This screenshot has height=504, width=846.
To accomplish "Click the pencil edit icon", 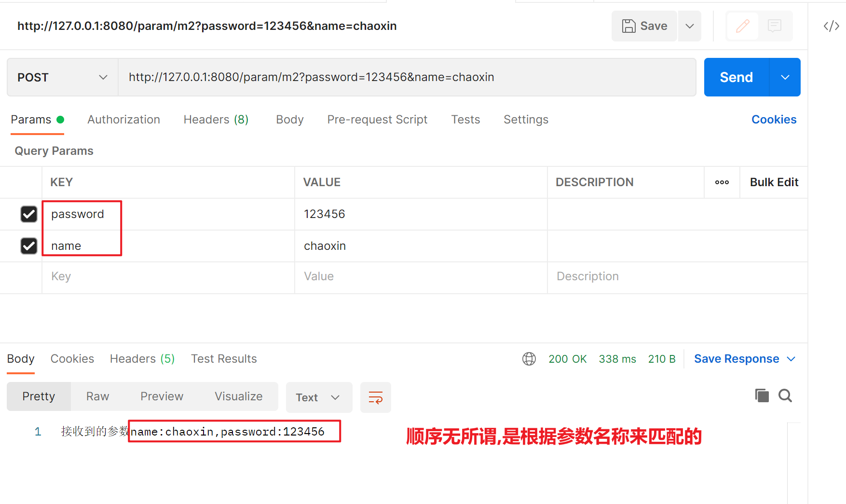I will tap(743, 26).
